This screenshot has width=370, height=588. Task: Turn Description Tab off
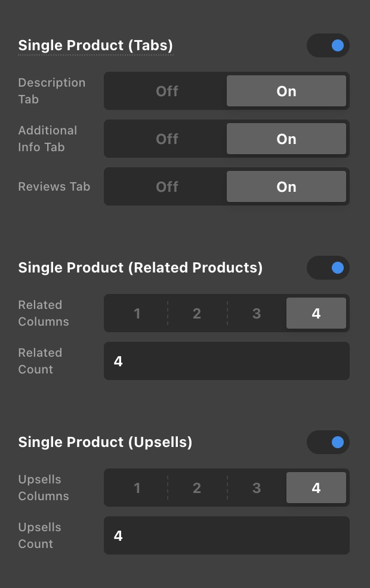pyautogui.click(x=167, y=91)
